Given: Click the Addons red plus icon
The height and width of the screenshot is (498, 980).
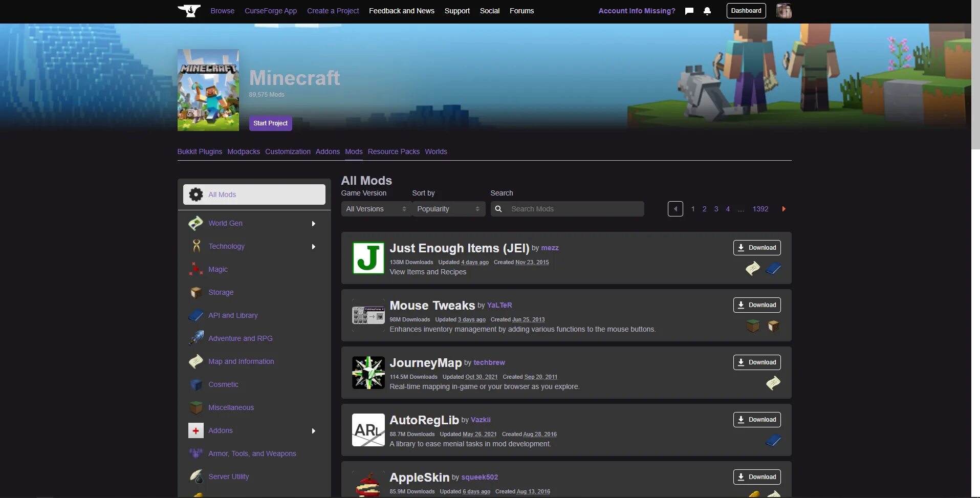Looking at the screenshot, I should (x=196, y=430).
